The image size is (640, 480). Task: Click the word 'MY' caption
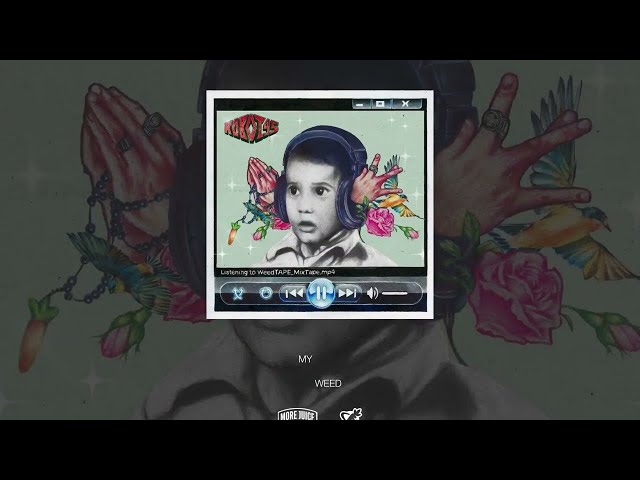[x=305, y=359]
